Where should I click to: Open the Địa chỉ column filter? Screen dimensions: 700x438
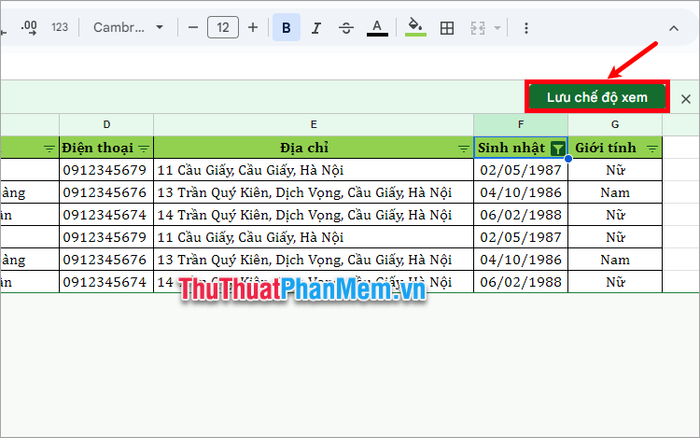[x=463, y=149]
